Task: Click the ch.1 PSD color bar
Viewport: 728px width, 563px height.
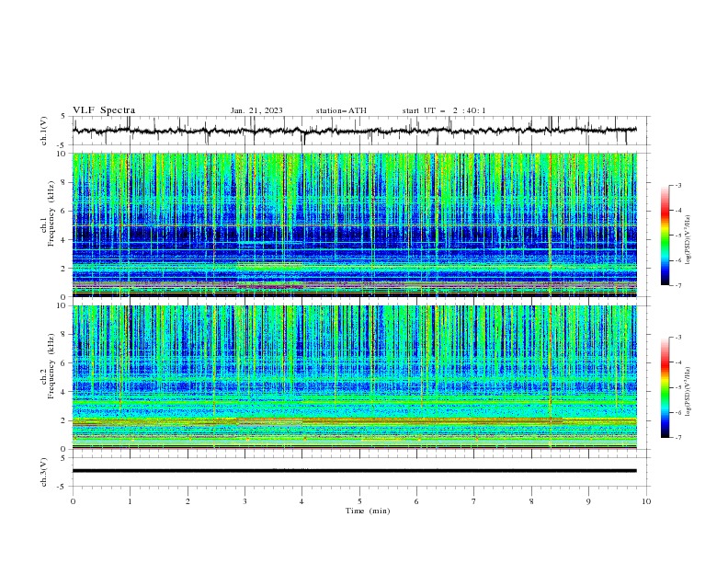Action: [x=665, y=236]
